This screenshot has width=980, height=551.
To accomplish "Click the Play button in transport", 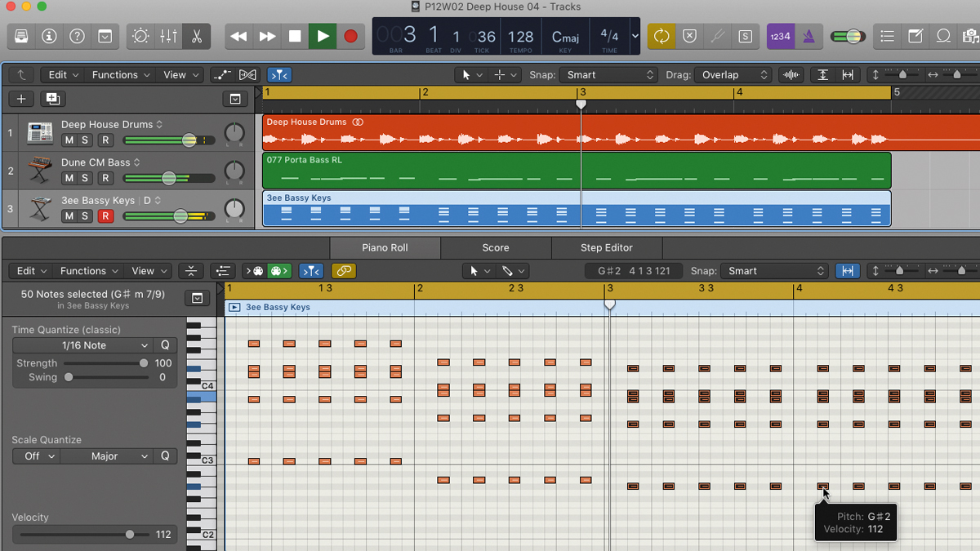I will point(323,36).
